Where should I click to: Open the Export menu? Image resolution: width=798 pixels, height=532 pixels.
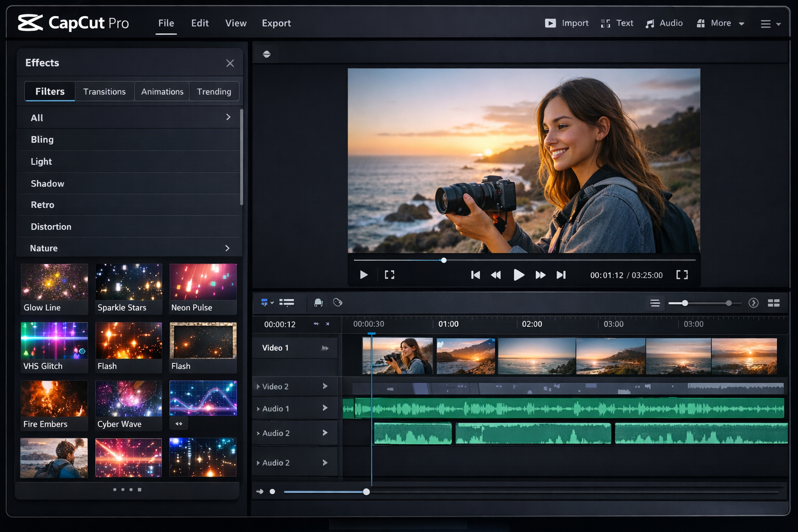(x=276, y=23)
